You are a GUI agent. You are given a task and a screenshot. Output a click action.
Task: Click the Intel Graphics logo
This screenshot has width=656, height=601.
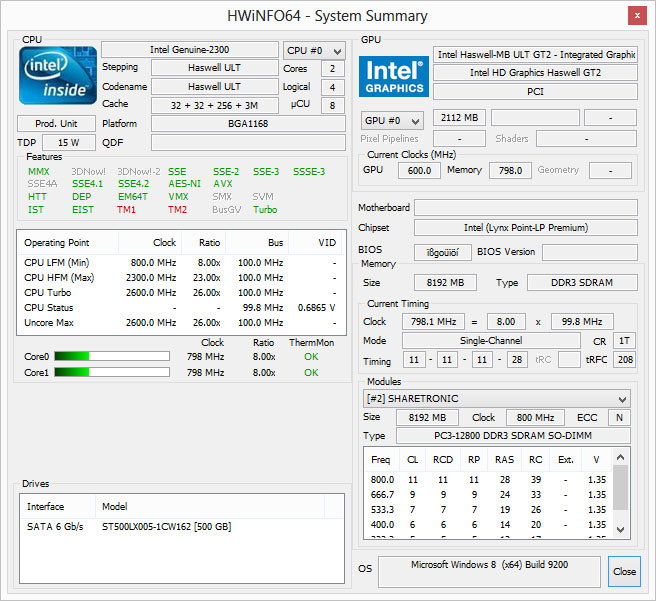click(x=394, y=77)
